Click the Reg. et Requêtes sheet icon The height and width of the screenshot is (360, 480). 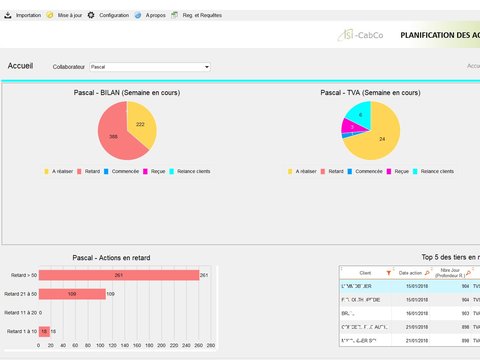[174, 15]
